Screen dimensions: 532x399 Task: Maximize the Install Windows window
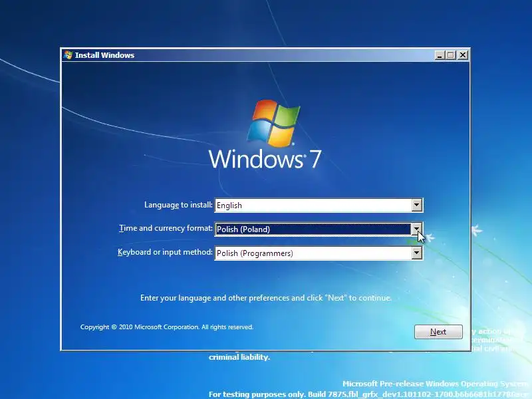[451, 55]
